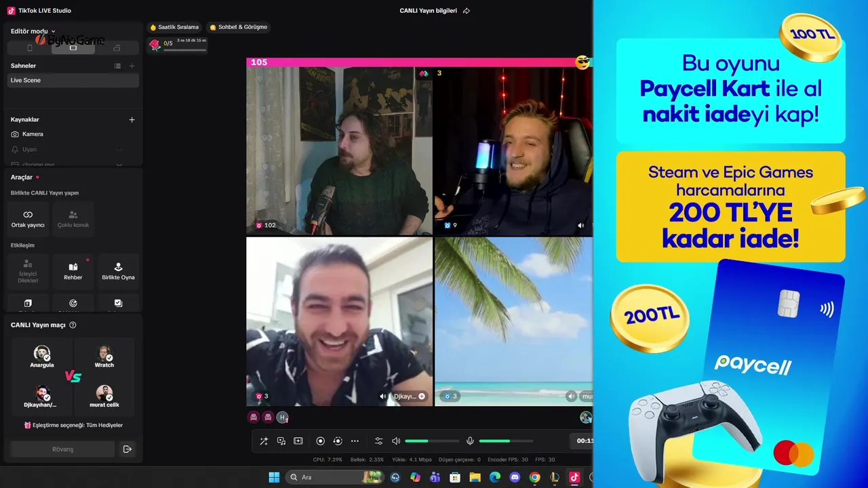The height and width of the screenshot is (488, 868).
Task: Select the Kamera source
Action: click(x=73, y=134)
